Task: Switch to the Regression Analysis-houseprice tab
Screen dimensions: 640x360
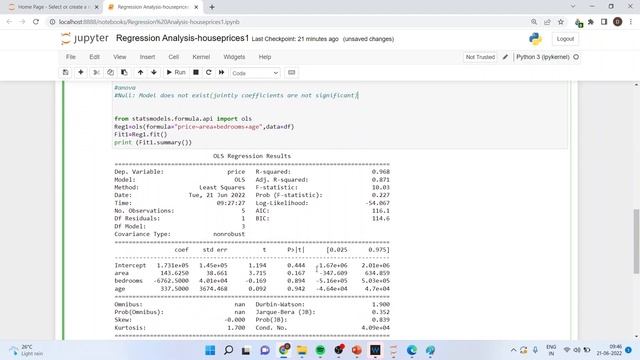Action: (153, 7)
